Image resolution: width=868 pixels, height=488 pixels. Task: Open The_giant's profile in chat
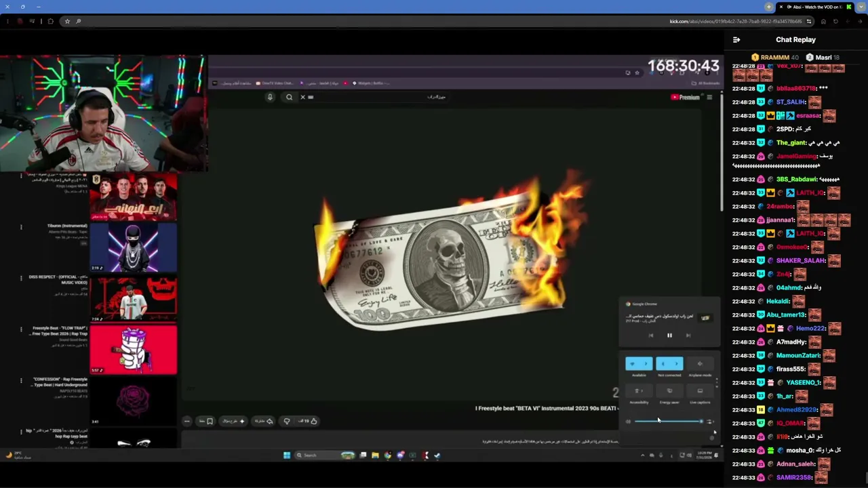coord(791,143)
